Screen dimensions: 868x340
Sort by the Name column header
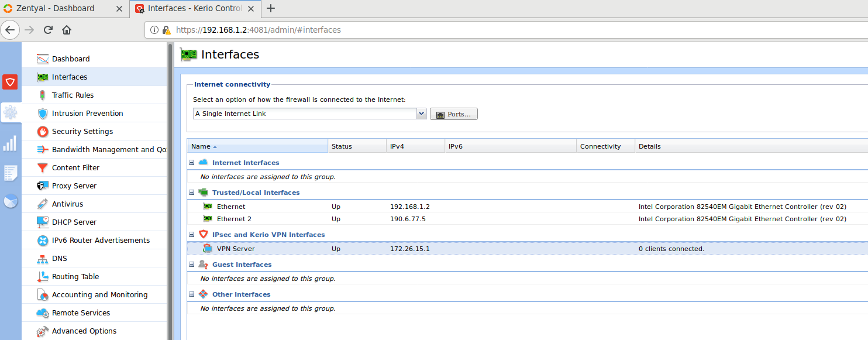[257, 146]
